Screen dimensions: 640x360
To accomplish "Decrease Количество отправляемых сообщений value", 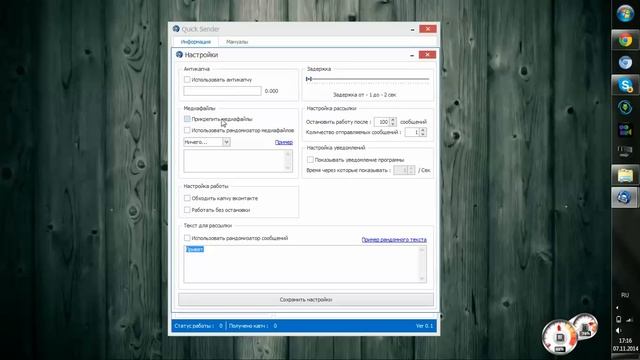I will [x=423, y=134].
